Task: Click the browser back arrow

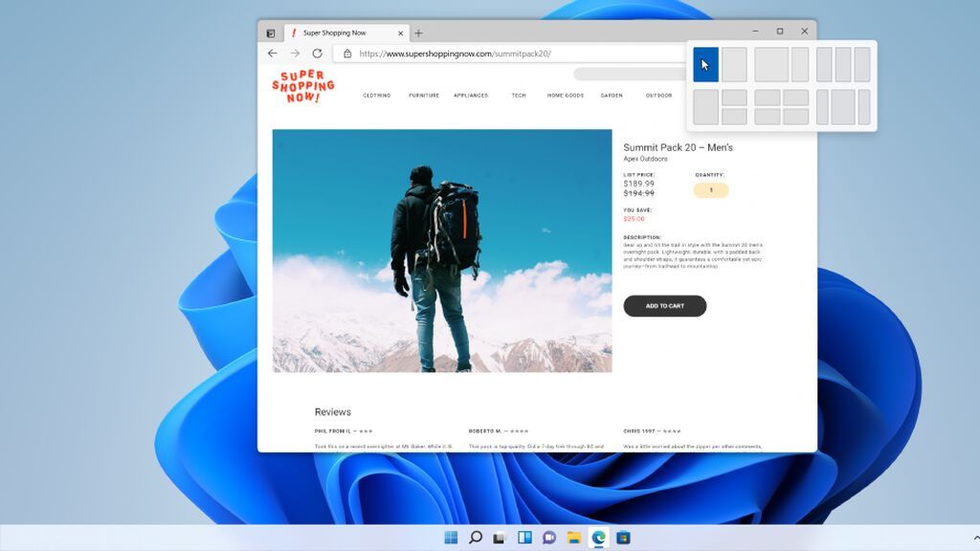Action: click(273, 54)
